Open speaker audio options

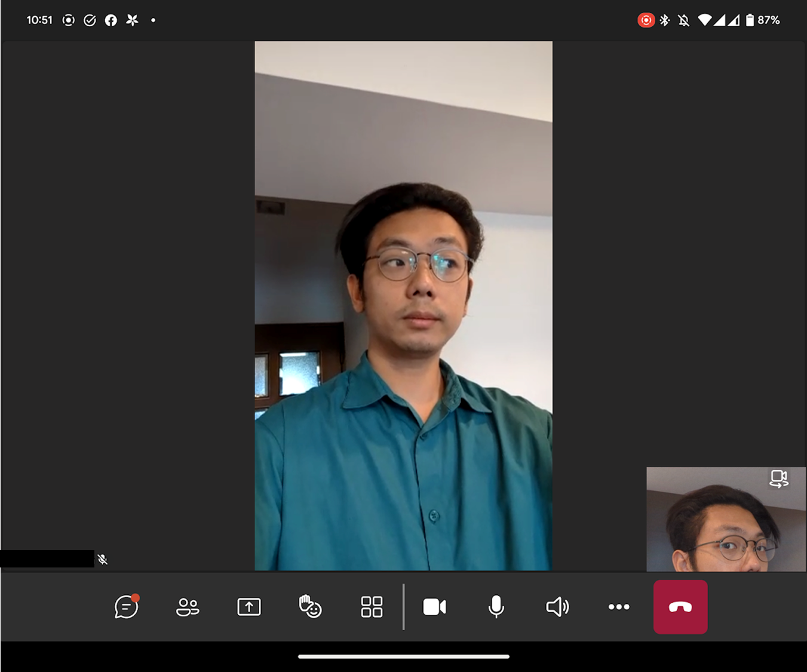(x=558, y=607)
